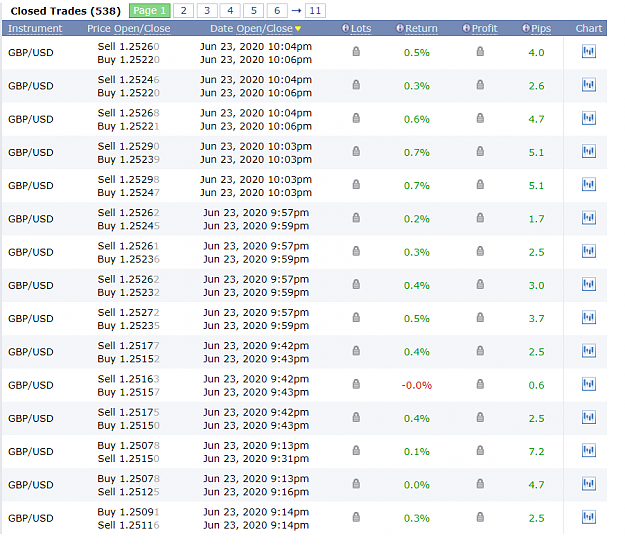This screenshot has width=625, height=550.
Task: Go to page 5 of closed trades
Action: tap(254, 11)
